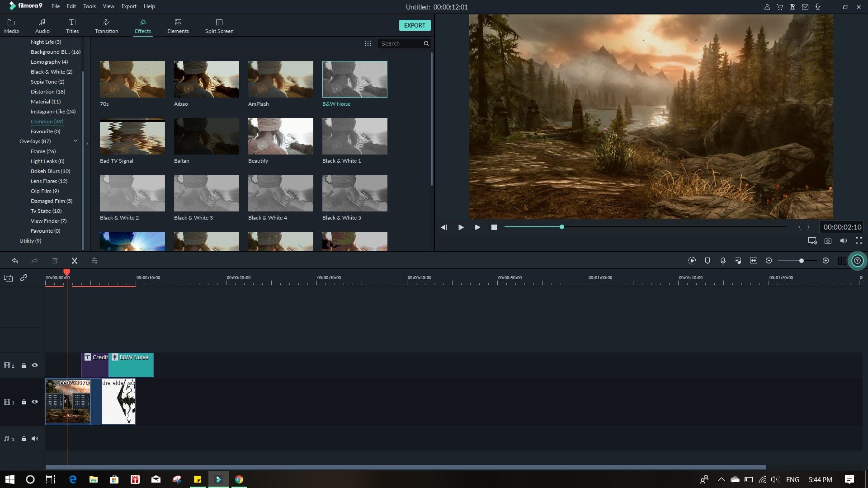Toggle track lock icon on track 1

coord(23,402)
